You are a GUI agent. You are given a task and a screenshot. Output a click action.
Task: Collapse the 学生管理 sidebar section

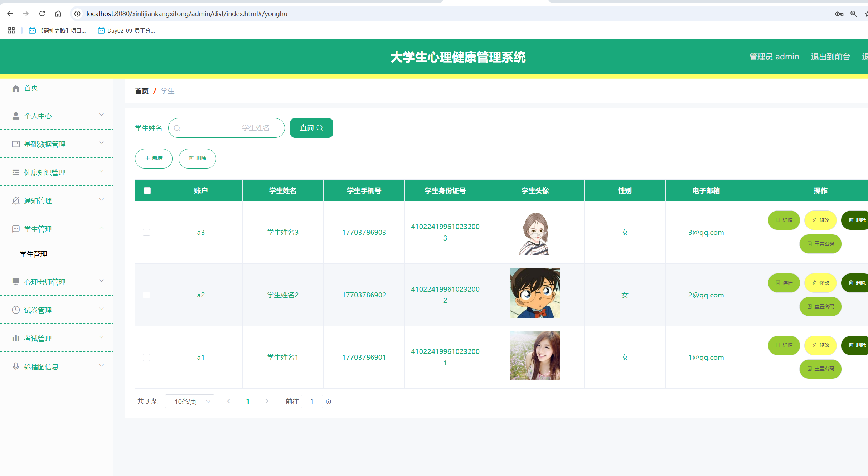point(101,228)
